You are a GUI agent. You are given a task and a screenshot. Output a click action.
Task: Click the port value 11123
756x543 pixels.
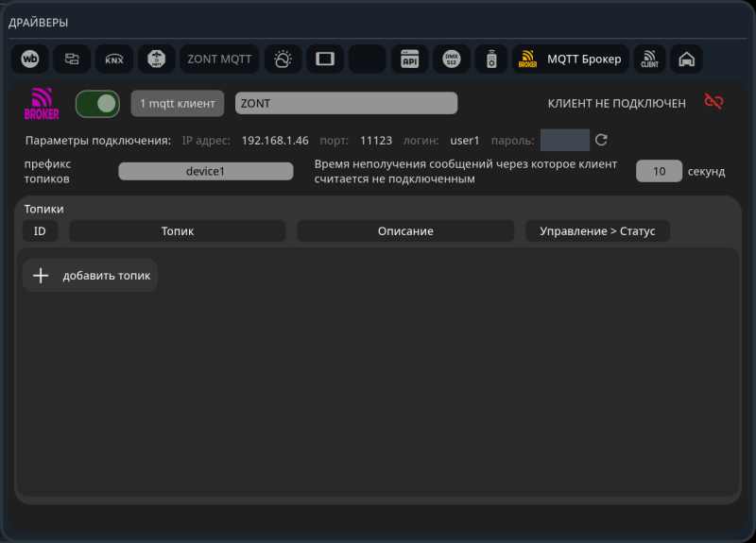[x=376, y=141]
